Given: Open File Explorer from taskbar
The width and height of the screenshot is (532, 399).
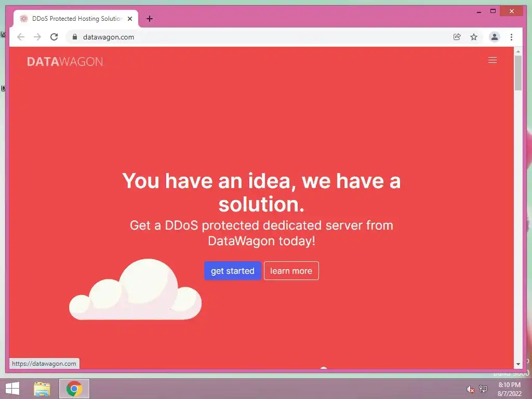Looking at the screenshot, I should (x=42, y=389).
